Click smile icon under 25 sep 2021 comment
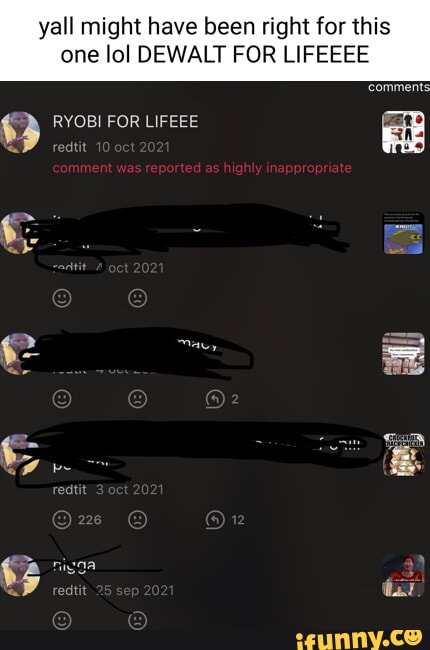The image size is (430, 650). click(x=62, y=621)
